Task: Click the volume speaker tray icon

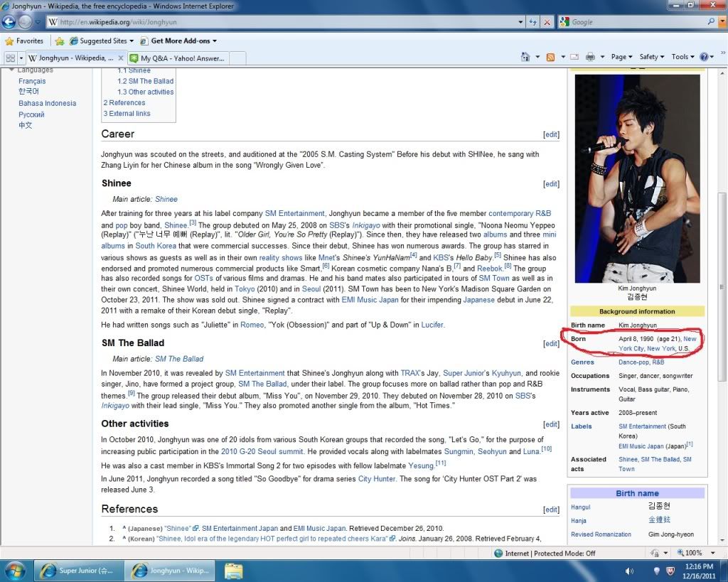Action: [629, 571]
